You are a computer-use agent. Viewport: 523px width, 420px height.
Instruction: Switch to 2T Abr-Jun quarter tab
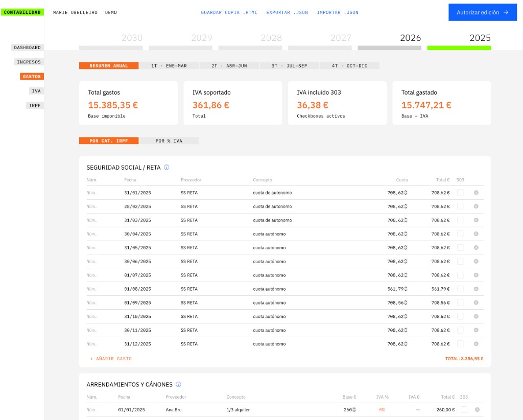[x=229, y=66]
